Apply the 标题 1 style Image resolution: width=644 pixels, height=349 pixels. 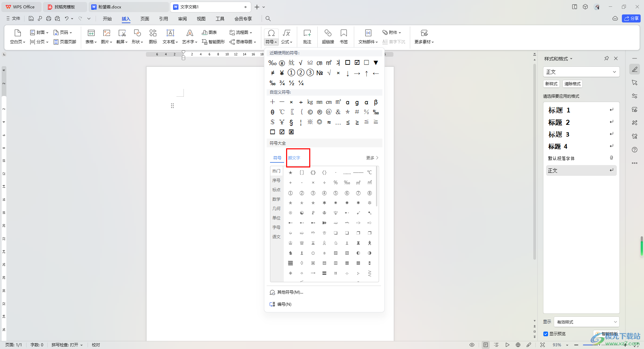click(581, 110)
